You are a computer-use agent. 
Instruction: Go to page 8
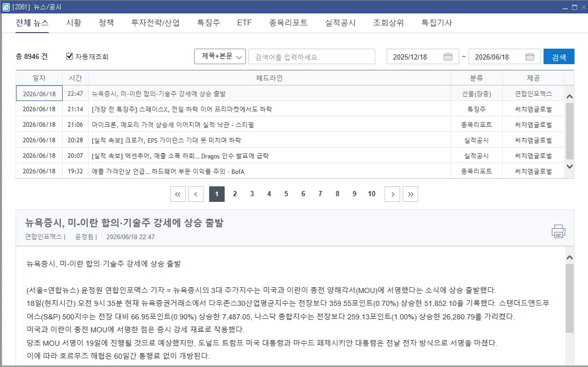tap(337, 194)
